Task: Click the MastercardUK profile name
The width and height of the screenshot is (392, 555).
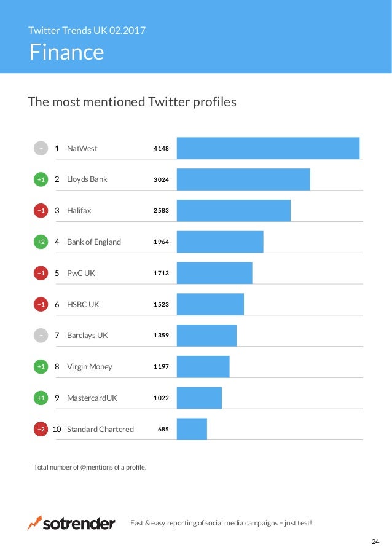Action: (x=92, y=398)
